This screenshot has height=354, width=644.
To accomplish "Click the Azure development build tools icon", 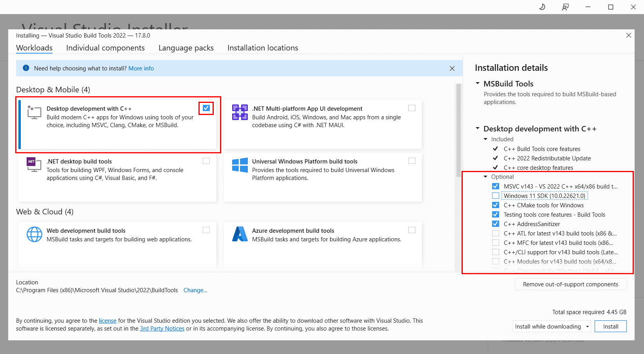I will 240,234.
